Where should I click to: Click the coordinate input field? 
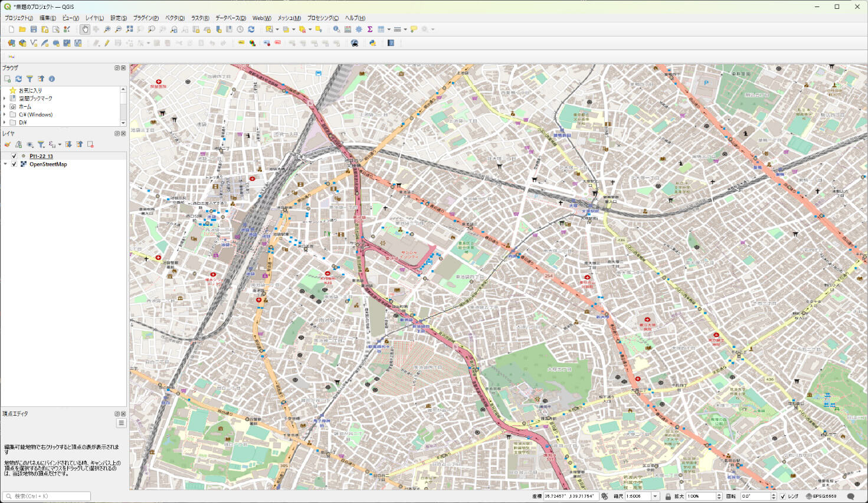(571, 497)
